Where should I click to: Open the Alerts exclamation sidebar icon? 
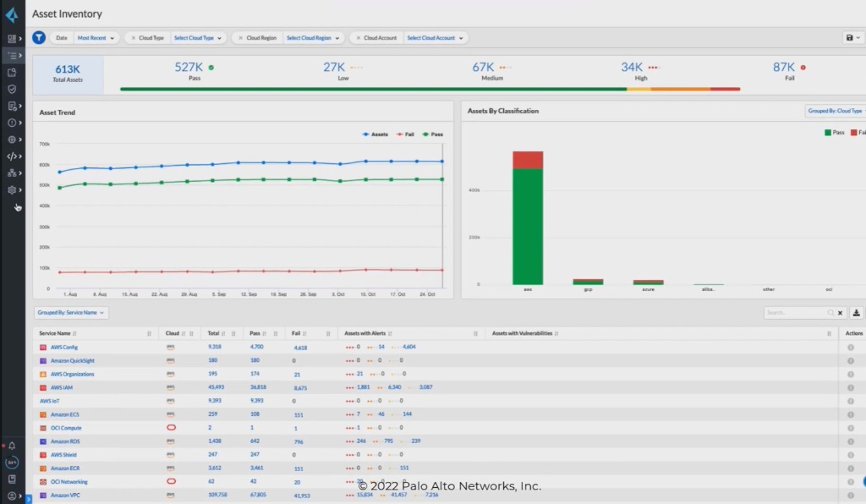click(12, 123)
